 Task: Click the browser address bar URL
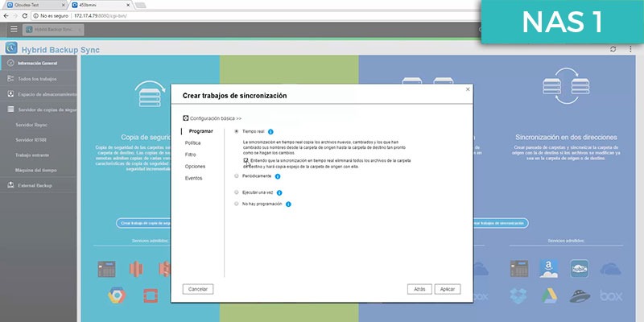point(101,16)
